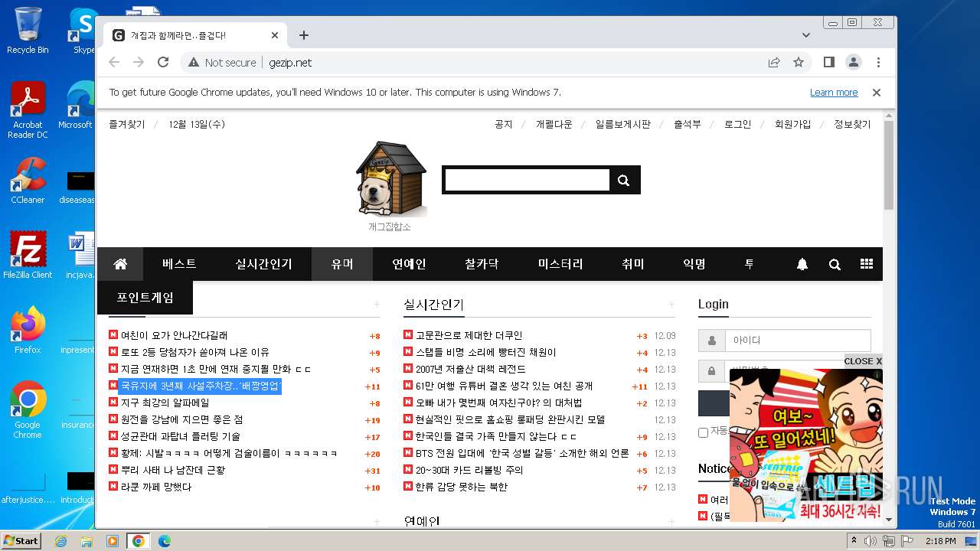Click the 센트립 advertisement image
980x551 pixels.
click(x=805, y=445)
